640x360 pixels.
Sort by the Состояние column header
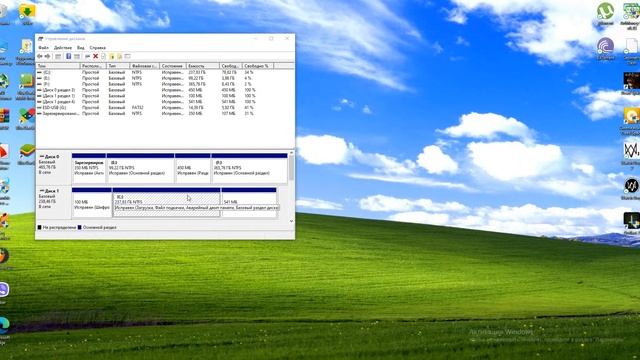[x=173, y=66]
